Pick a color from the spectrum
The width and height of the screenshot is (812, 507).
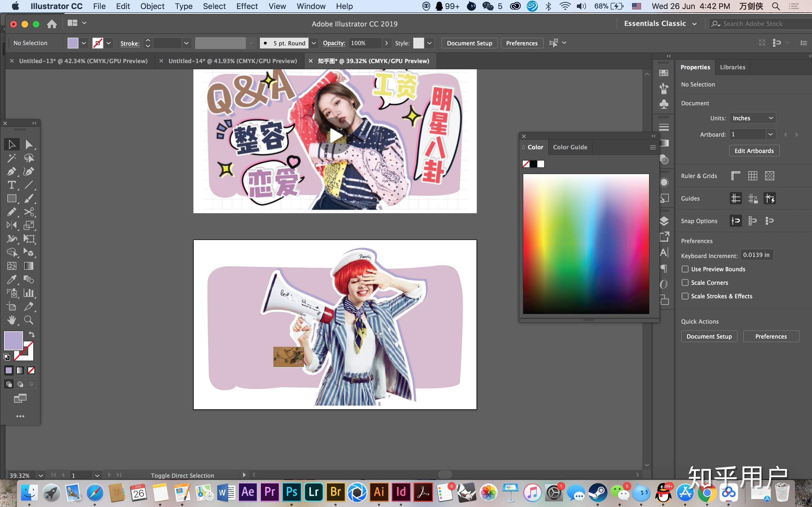pyautogui.click(x=586, y=243)
